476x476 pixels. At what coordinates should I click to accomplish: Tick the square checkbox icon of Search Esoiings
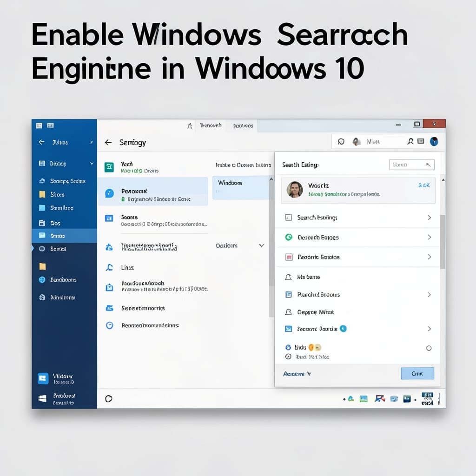click(288, 218)
